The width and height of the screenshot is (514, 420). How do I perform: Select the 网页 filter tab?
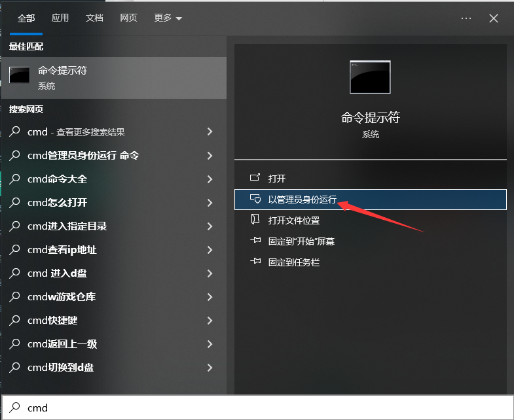tap(128, 18)
